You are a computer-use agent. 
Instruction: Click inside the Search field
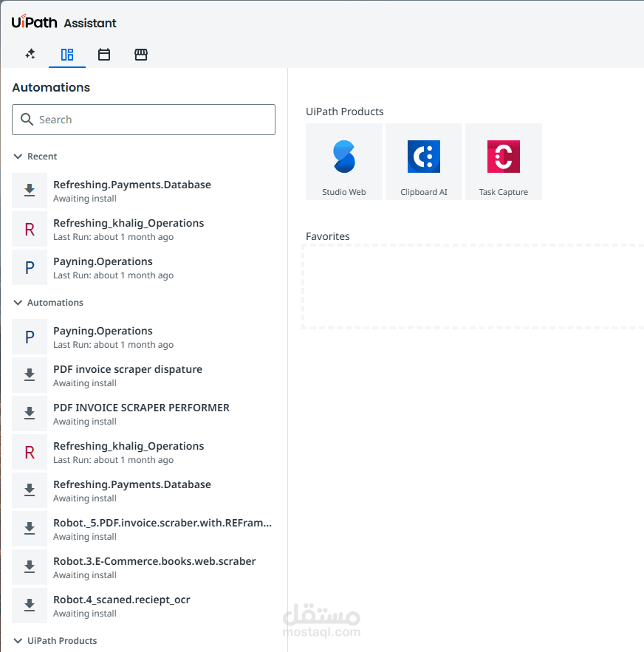click(x=143, y=119)
